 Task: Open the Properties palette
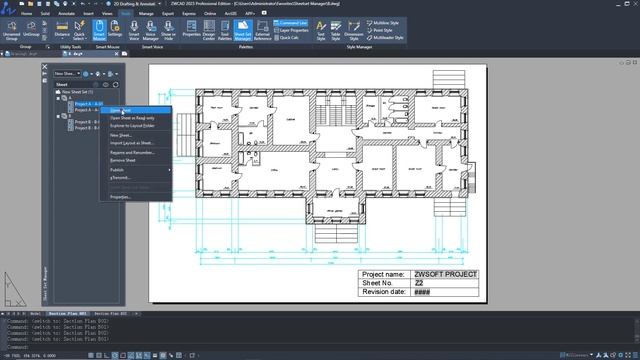(x=191, y=30)
